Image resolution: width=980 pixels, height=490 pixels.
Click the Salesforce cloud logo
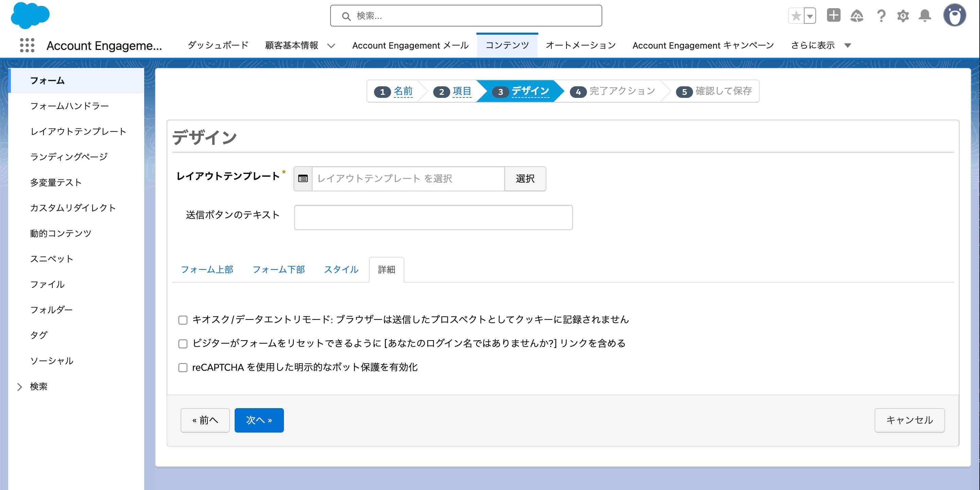click(30, 16)
